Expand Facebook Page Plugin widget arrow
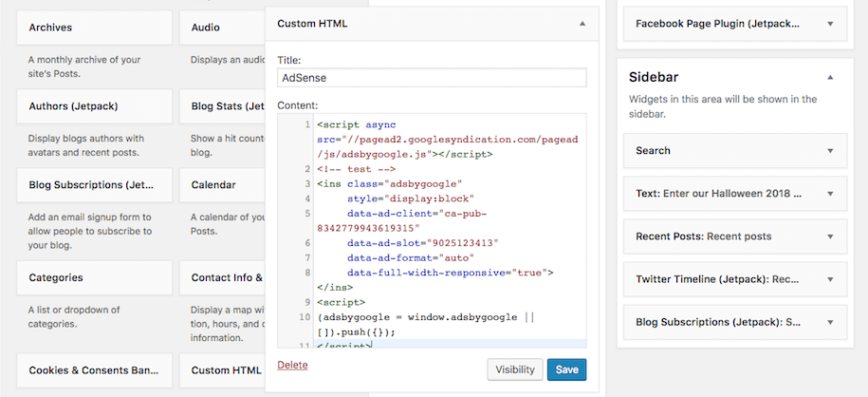 coord(830,24)
